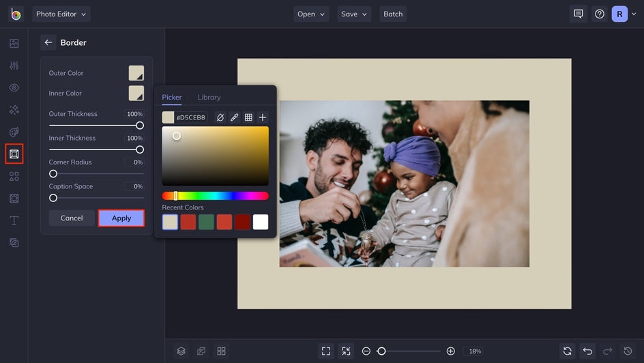Open the help question mark icon
Viewport: 644px width, 363px height.
click(599, 14)
